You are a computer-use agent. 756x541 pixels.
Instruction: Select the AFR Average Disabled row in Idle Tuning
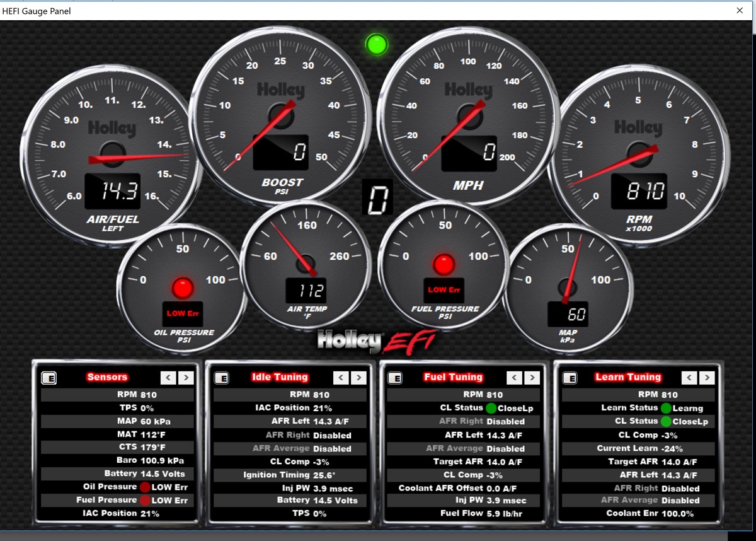tap(290, 448)
